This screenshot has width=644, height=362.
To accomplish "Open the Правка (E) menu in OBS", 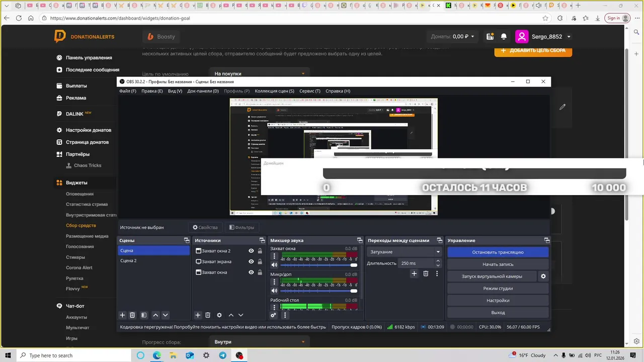I will click(152, 91).
